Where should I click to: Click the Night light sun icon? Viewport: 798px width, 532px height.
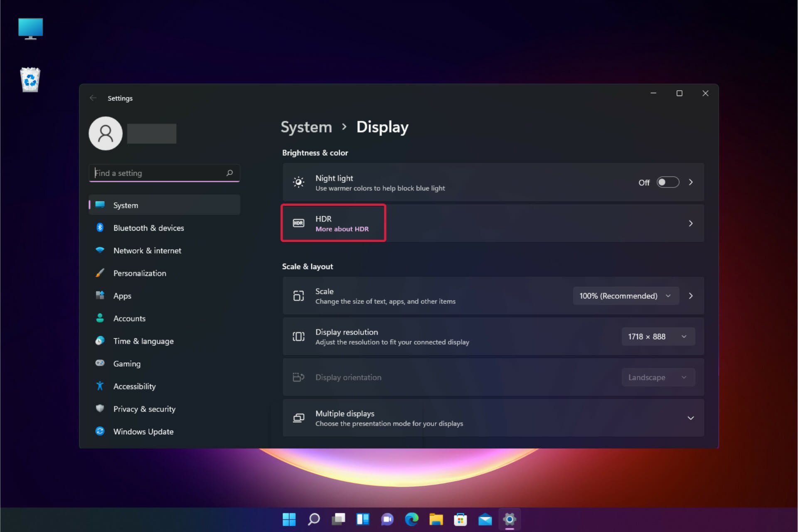(299, 182)
